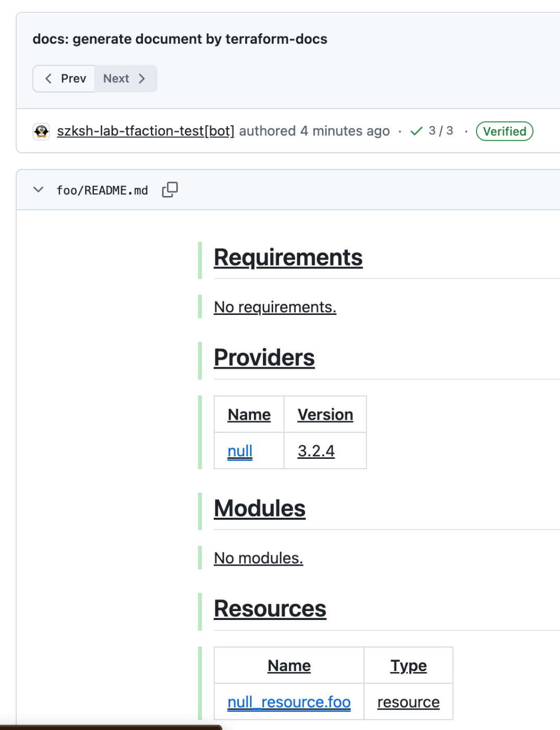Click the Type column header
This screenshot has width=560, height=730.
pyautogui.click(x=408, y=666)
